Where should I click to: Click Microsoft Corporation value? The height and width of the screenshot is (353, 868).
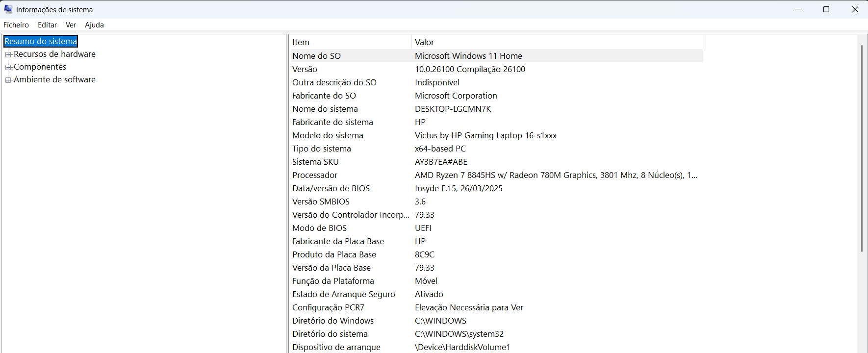point(456,96)
